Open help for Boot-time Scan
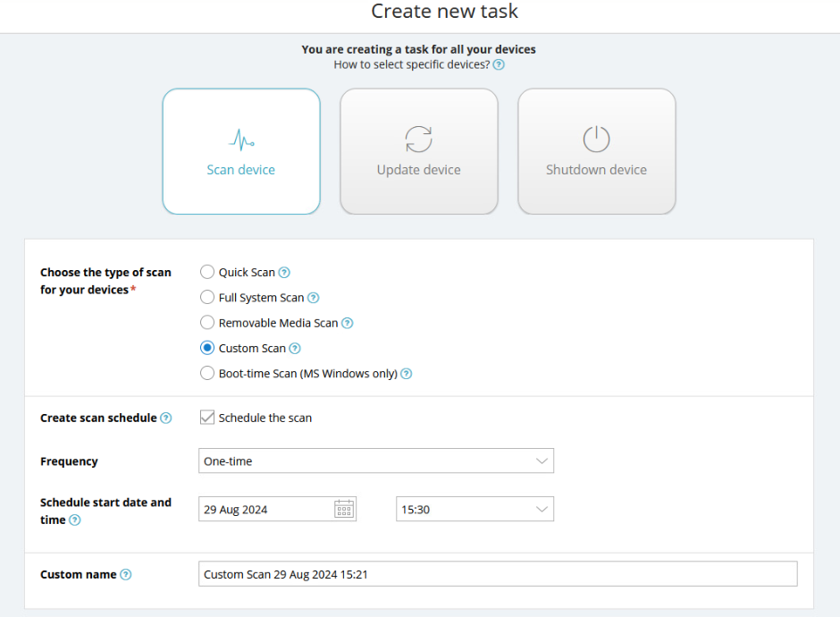The image size is (840, 617). (406, 373)
